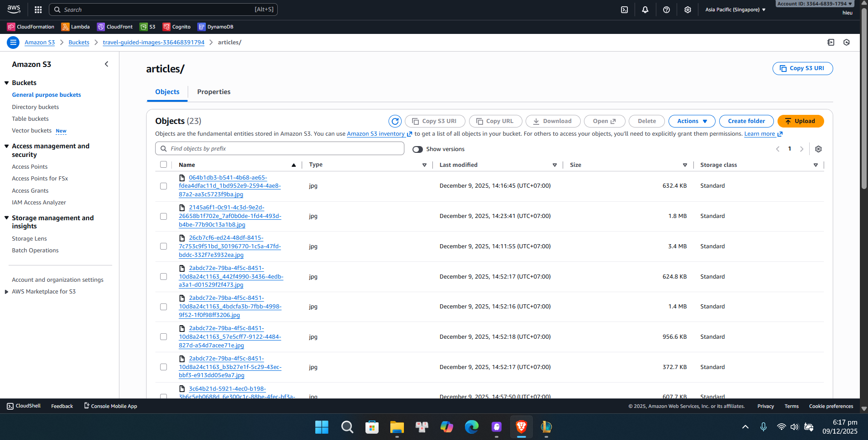The width and height of the screenshot is (868, 440).
Task: Open the Type column filter dropdown
Action: click(424, 165)
